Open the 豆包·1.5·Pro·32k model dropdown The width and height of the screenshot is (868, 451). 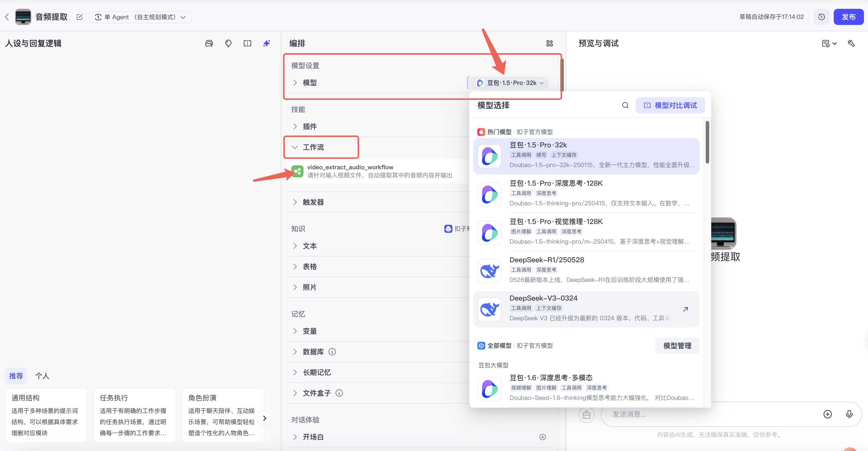[x=509, y=83]
